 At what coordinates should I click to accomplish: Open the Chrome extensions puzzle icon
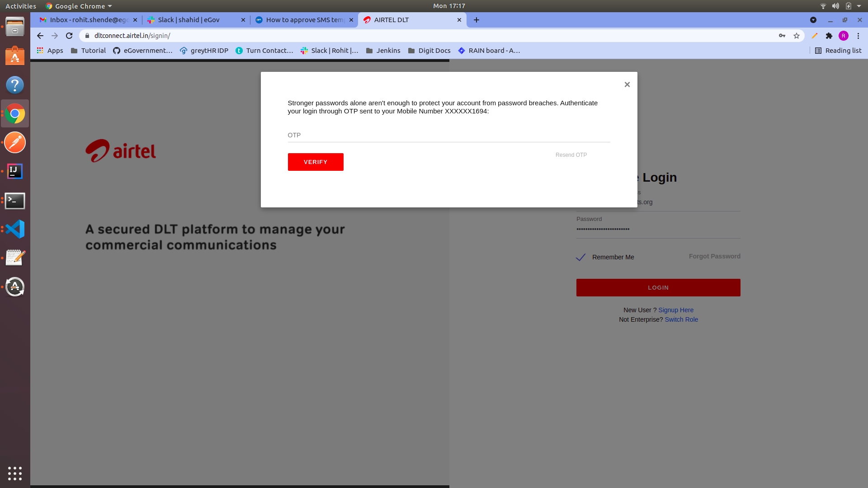pyautogui.click(x=829, y=36)
